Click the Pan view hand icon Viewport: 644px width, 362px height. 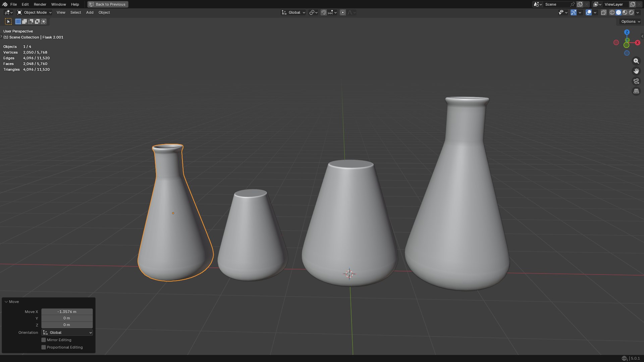click(x=636, y=71)
